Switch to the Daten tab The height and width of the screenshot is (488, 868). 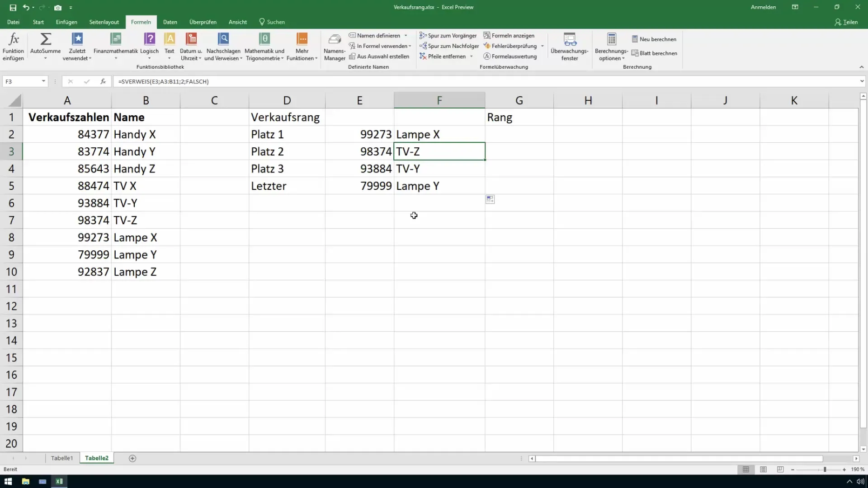point(170,22)
